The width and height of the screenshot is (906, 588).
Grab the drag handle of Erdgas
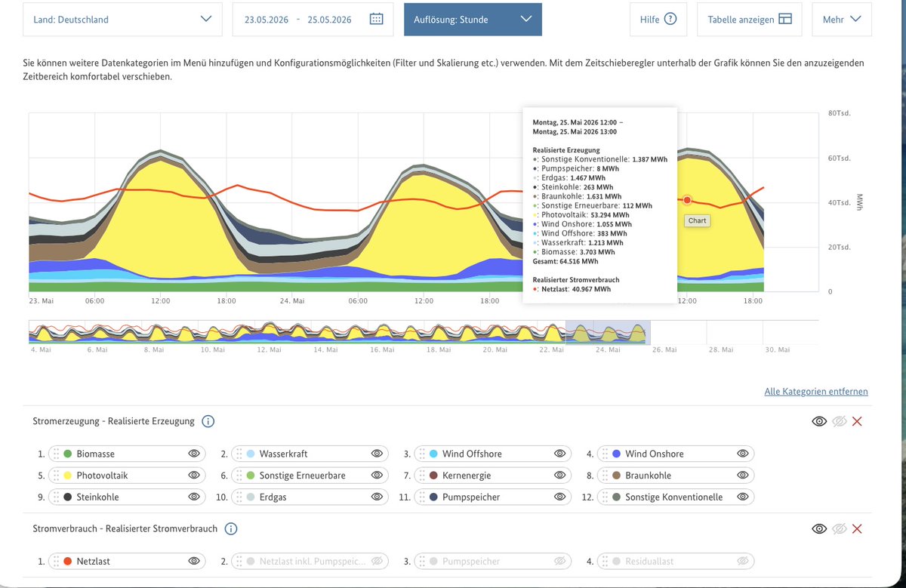(x=239, y=497)
